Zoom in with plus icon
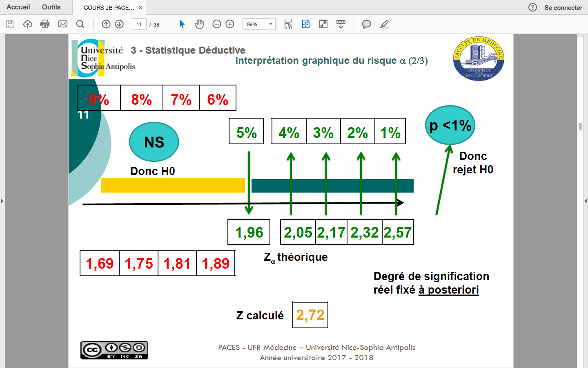This screenshot has height=368, width=588. tap(230, 24)
